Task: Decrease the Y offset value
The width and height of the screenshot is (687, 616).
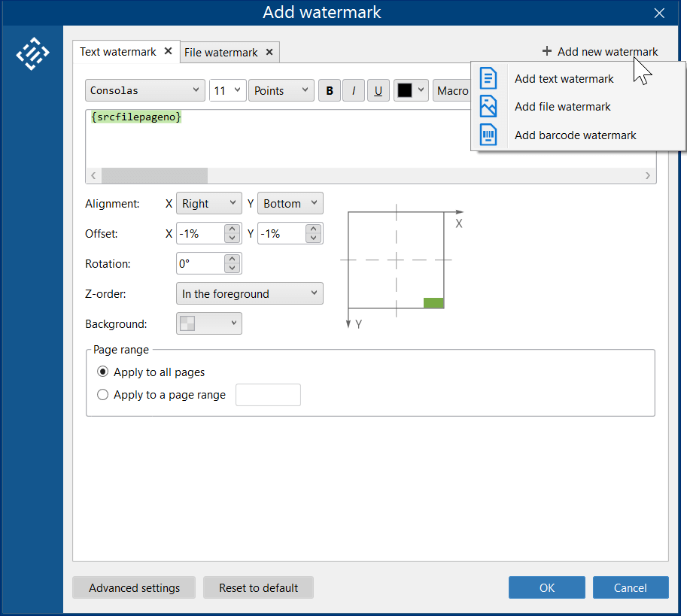Action: pyautogui.click(x=313, y=238)
